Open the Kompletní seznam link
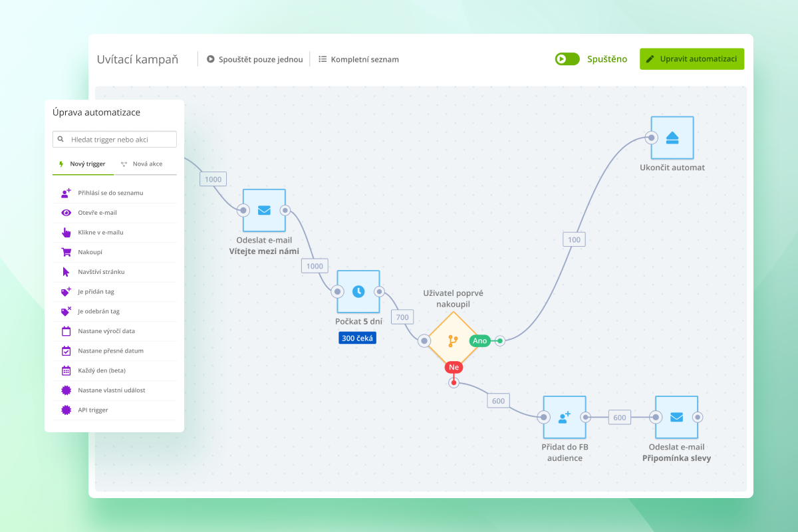 coord(358,59)
